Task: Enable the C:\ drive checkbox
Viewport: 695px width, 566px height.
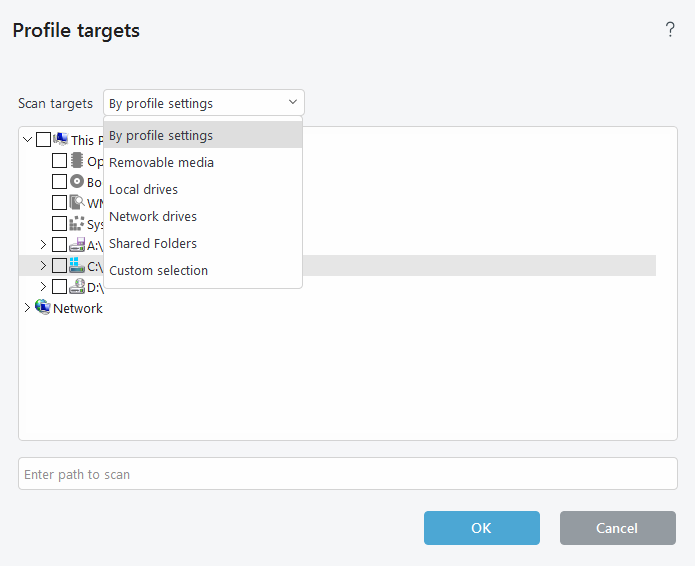Action: 60,266
